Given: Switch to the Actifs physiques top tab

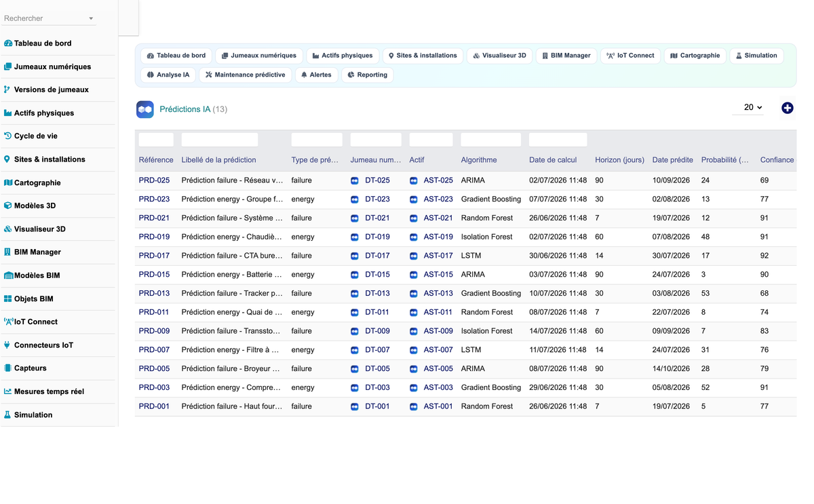Looking at the screenshot, I should click(x=343, y=56).
